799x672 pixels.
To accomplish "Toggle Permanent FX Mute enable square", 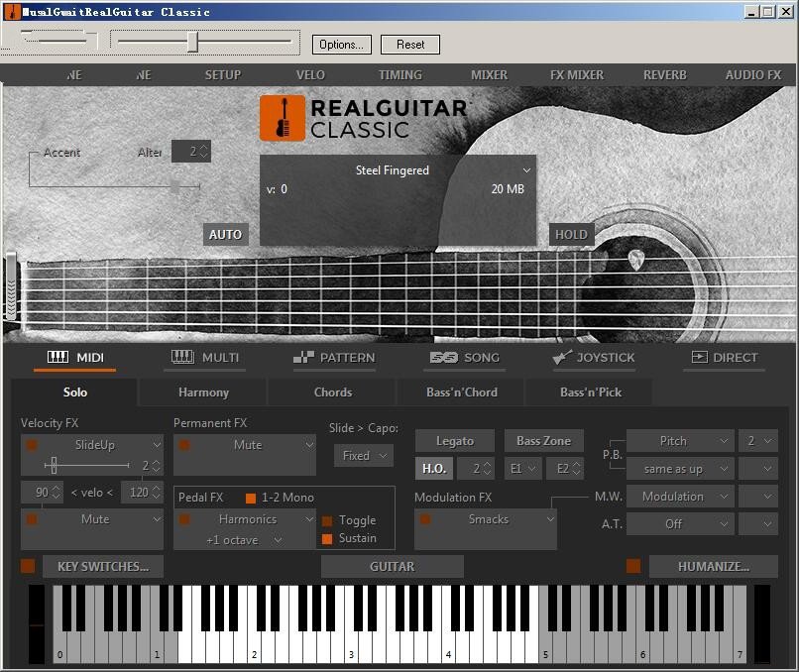I will (x=184, y=445).
